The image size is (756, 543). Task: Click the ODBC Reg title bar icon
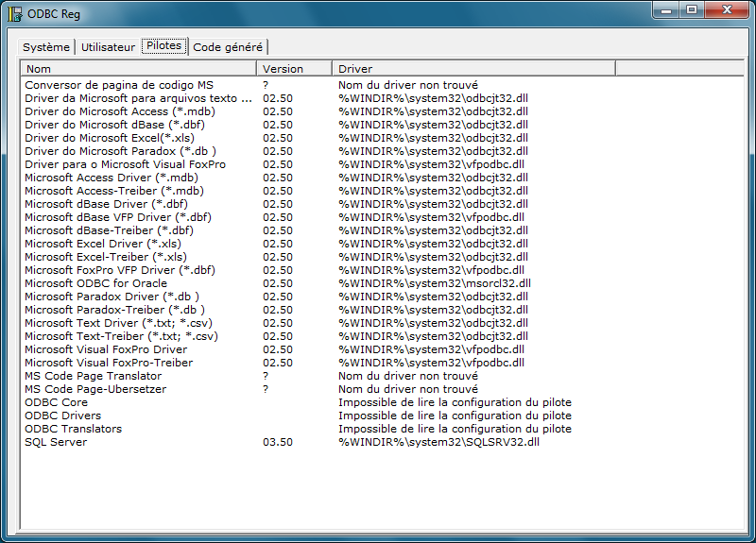tap(15, 12)
